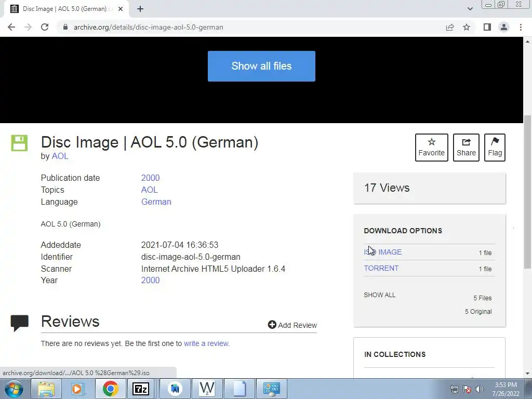Open the W app taskbar icon
The height and width of the screenshot is (399, 532).
207,389
